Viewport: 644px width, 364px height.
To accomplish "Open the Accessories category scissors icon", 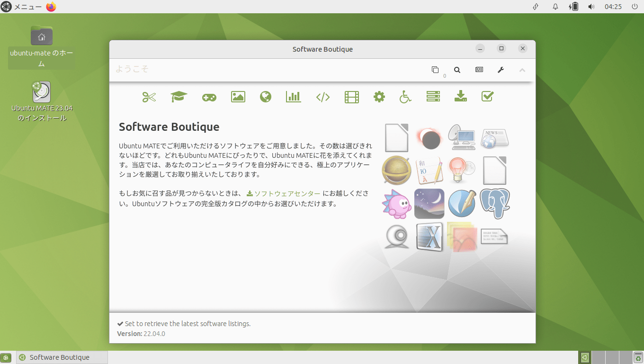I will (149, 97).
